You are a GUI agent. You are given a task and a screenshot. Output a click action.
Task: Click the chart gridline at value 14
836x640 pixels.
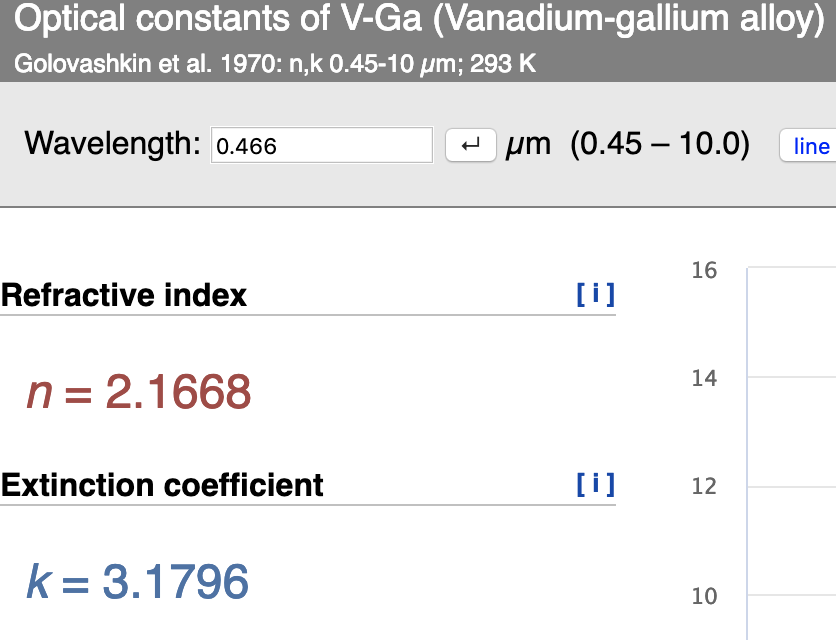tap(792, 377)
